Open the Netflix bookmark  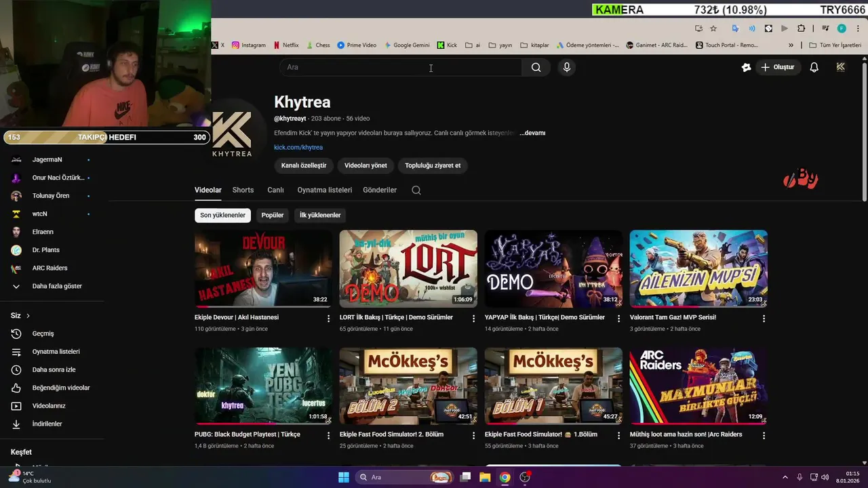tap(285, 45)
